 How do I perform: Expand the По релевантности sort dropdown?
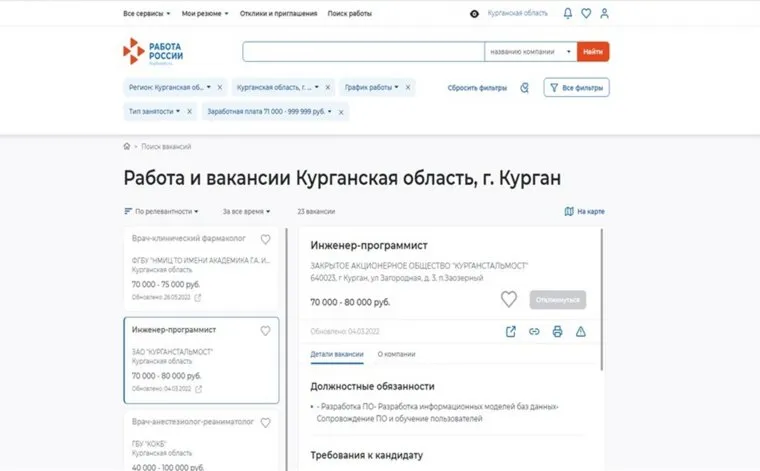tap(161, 211)
